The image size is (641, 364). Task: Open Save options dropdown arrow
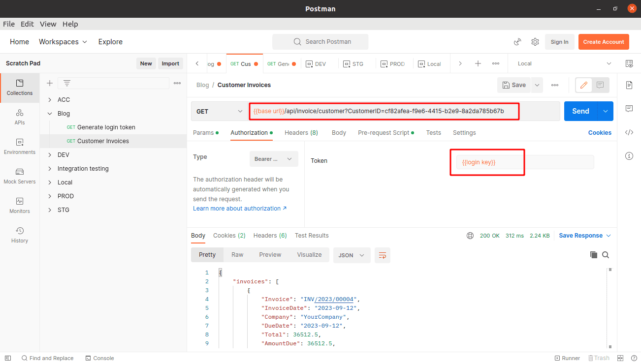537,85
